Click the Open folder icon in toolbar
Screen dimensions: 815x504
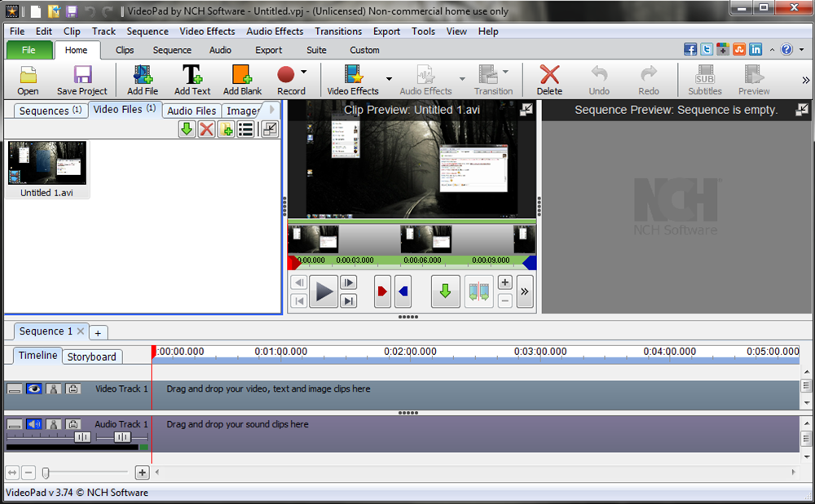pyautogui.click(x=28, y=75)
